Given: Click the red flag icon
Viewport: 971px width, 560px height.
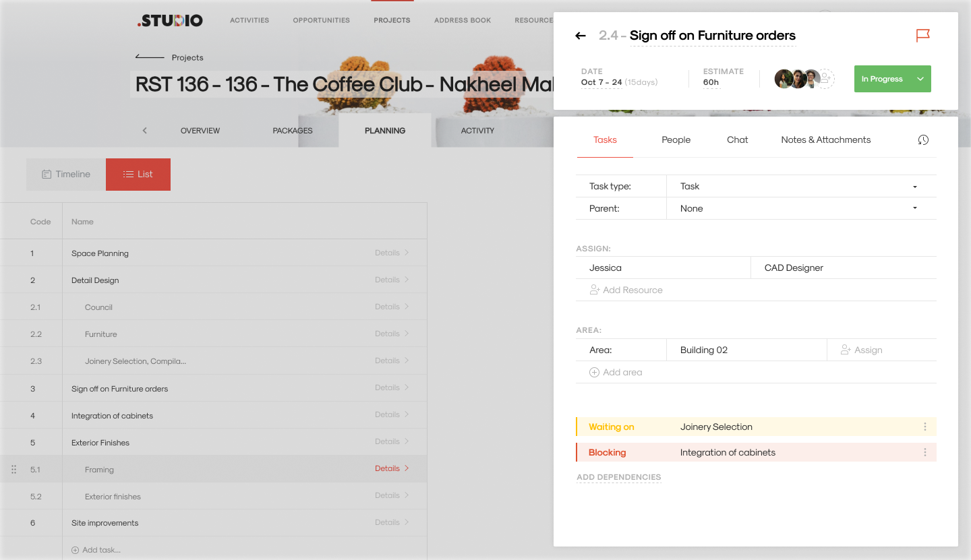Looking at the screenshot, I should (x=922, y=36).
